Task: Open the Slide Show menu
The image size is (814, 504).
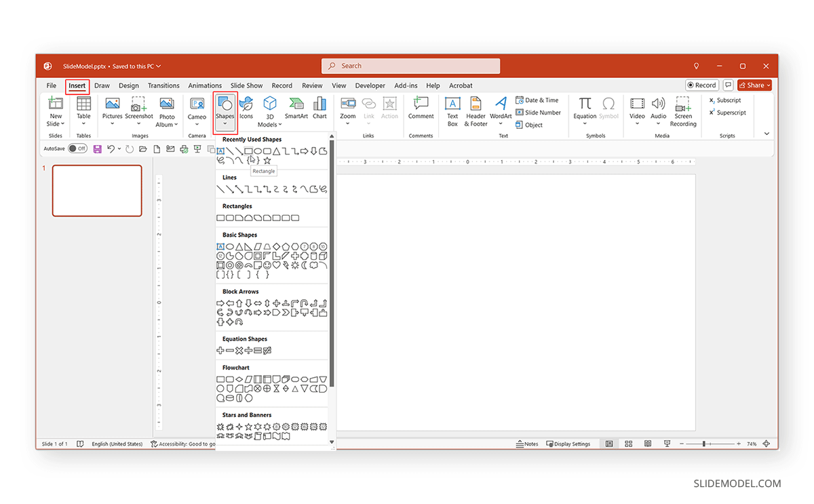Action: [x=246, y=85]
